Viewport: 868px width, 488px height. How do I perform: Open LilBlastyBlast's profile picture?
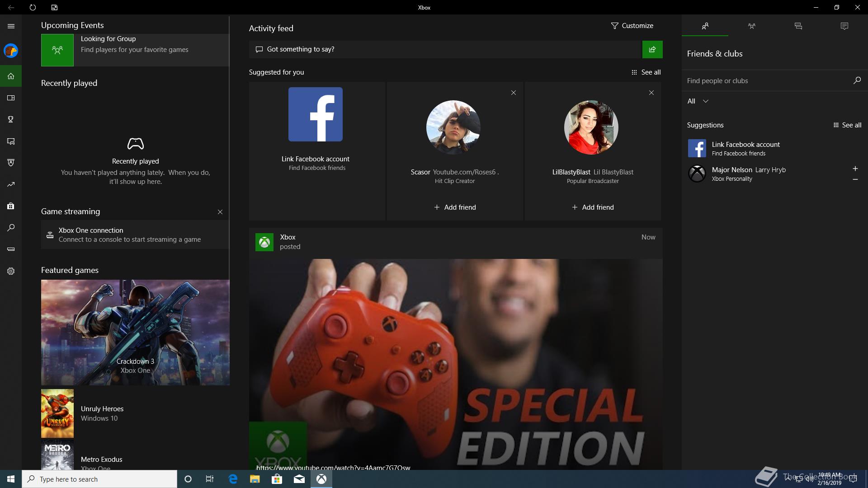(591, 127)
